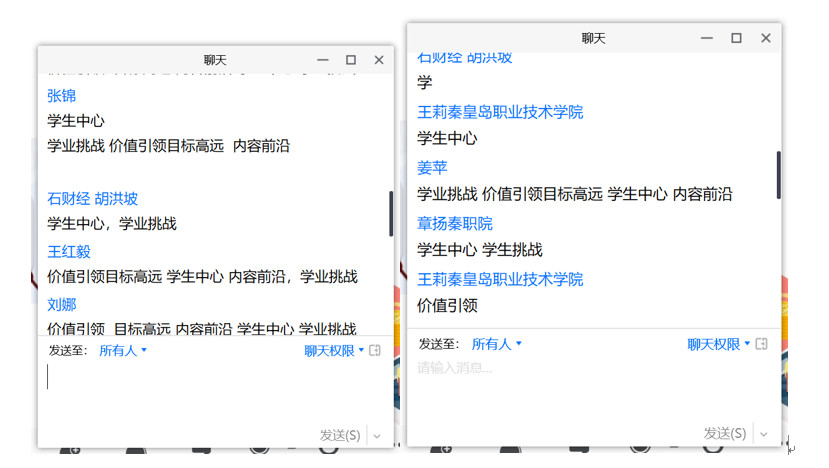The height and width of the screenshot is (468, 829).
Task: Open send options arrow in right window
Action: pos(764,433)
